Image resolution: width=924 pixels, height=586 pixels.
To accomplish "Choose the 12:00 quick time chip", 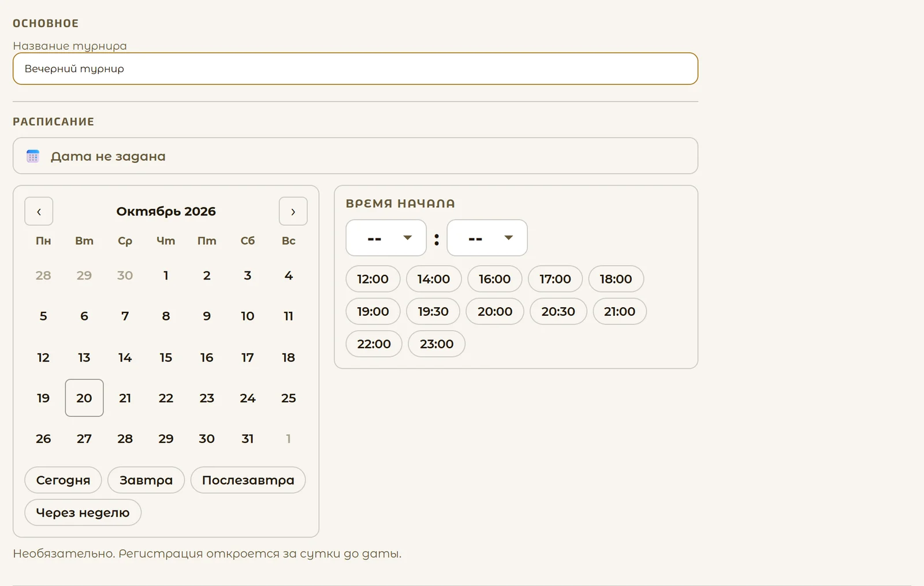I will coord(373,279).
